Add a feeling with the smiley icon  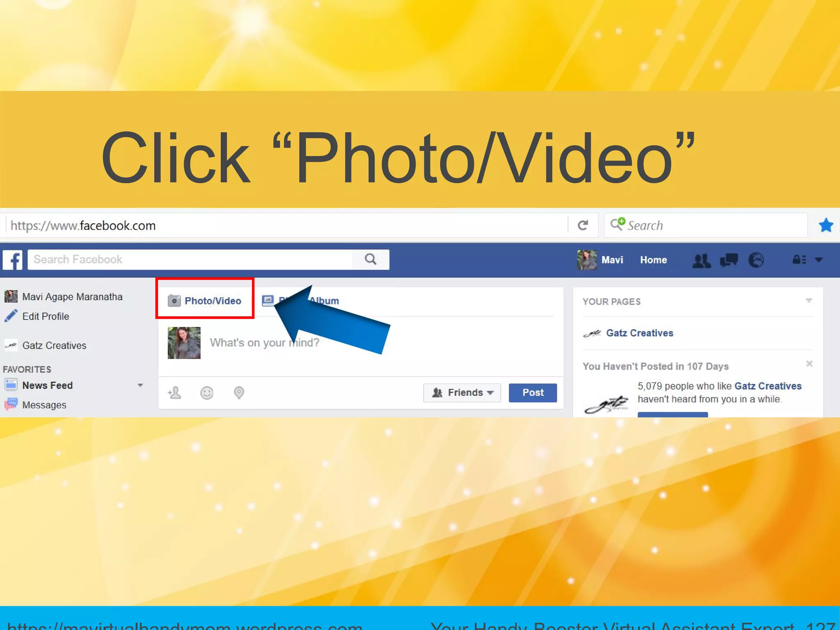tap(207, 393)
